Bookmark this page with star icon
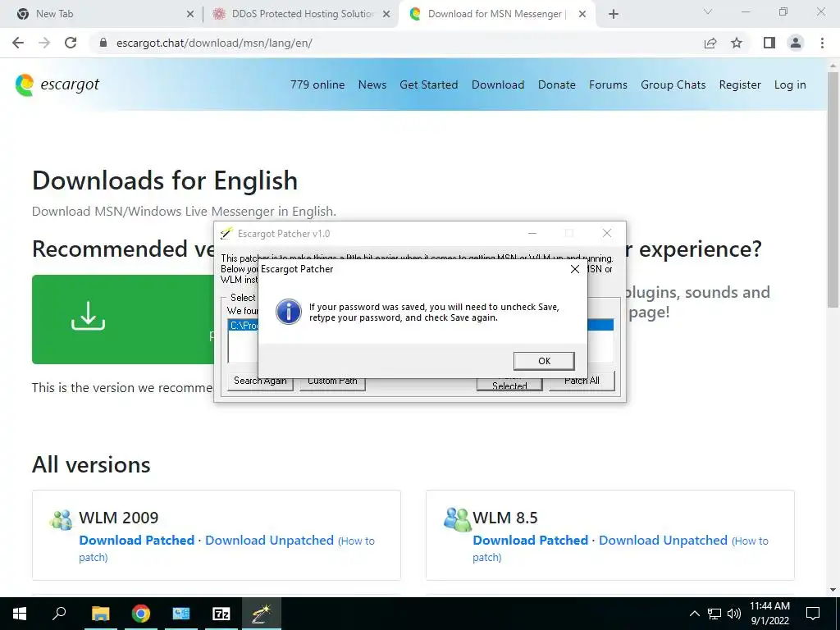This screenshot has width=840, height=630. 737,43
